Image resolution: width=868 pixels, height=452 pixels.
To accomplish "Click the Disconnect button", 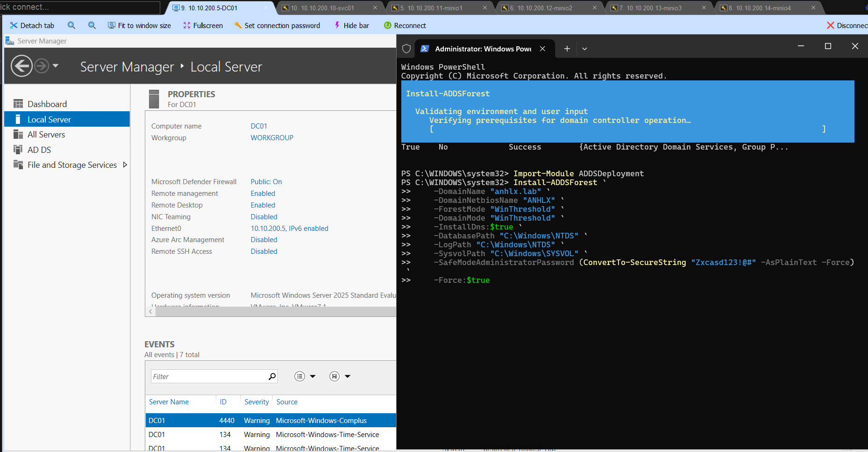I will click(847, 26).
